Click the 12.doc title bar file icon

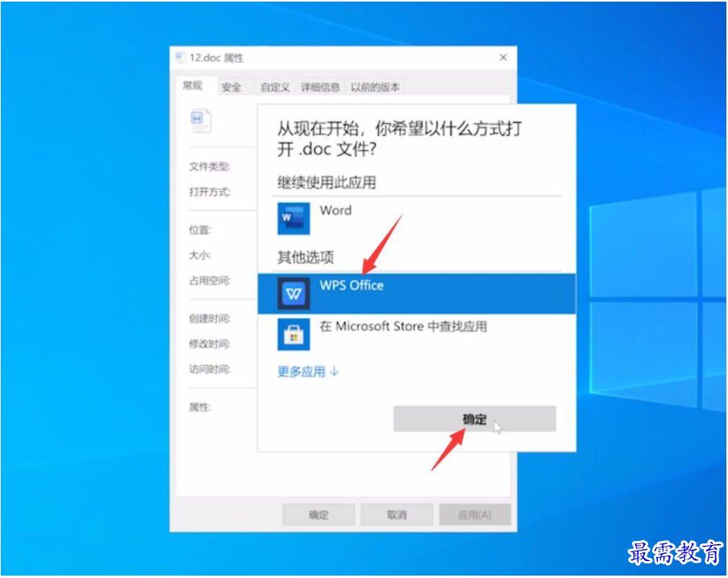[180, 57]
